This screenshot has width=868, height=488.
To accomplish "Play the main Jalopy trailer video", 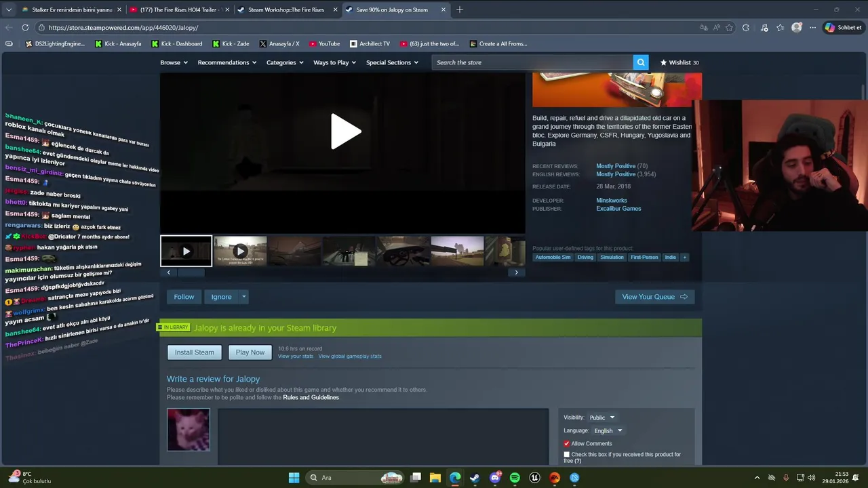I will [345, 131].
